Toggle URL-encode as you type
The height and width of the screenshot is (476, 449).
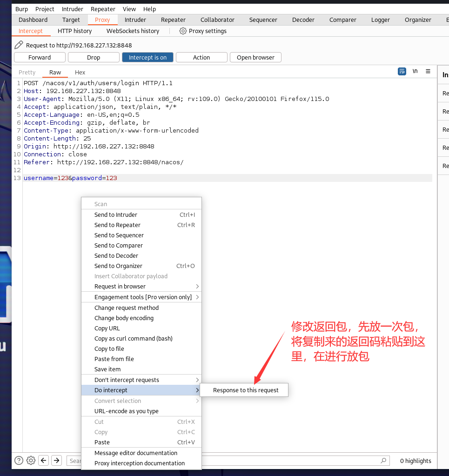click(141, 411)
